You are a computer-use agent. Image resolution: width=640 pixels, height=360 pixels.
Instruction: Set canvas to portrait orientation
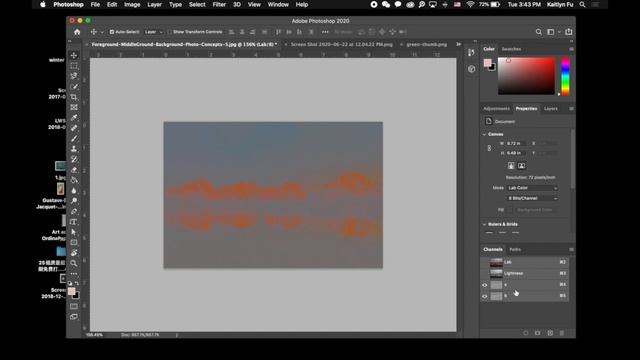pyautogui.click(x=511, y=165)
